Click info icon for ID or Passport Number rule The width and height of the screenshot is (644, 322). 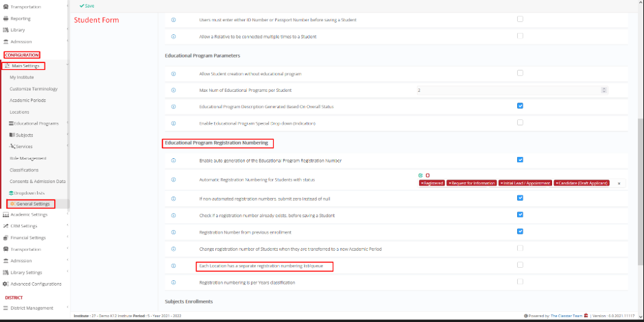pyautogui.click(x=174, y=20)
